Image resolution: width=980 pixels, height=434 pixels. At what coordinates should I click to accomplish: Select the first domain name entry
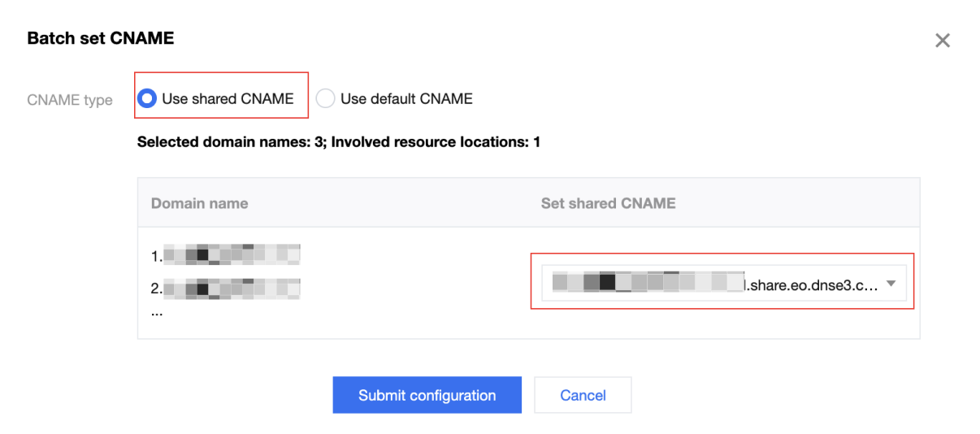(x=226, y=255)
